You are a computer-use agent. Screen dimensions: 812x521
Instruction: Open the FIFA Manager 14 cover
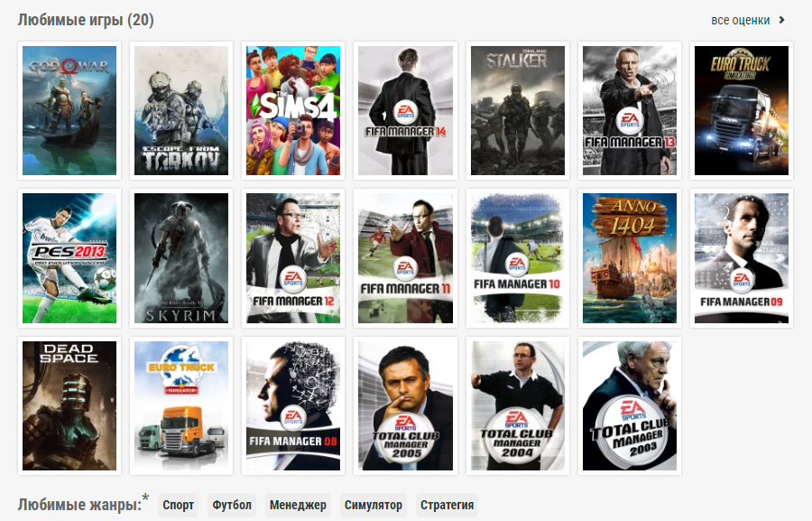[x=405, y=110]
